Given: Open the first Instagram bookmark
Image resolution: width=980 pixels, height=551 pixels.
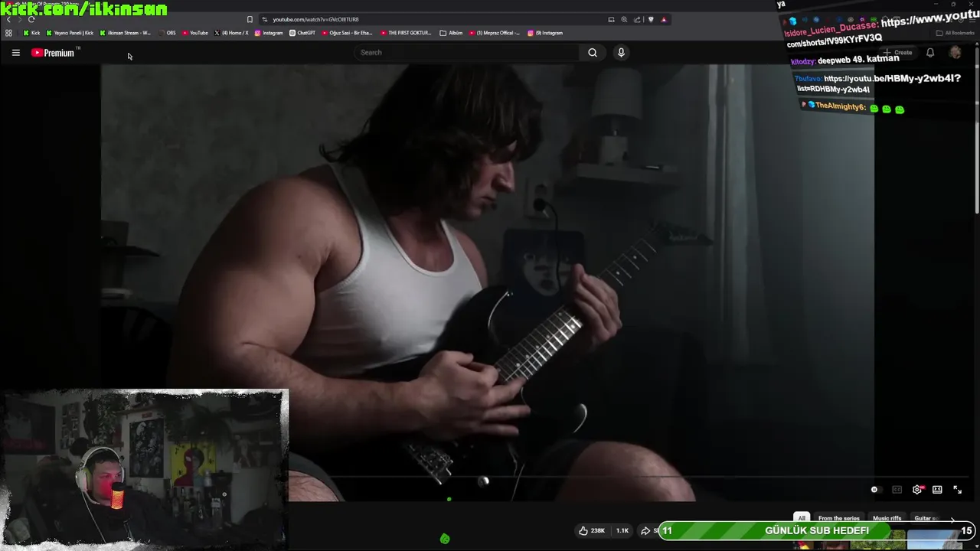Looking at the screenshot, I should point(269,33).
